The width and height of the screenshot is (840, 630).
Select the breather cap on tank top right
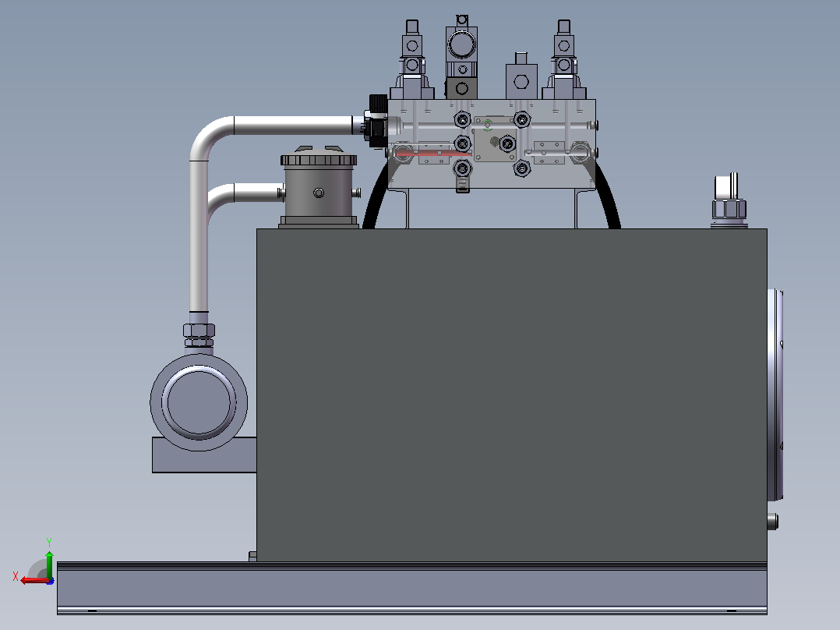tap(729, 200)
